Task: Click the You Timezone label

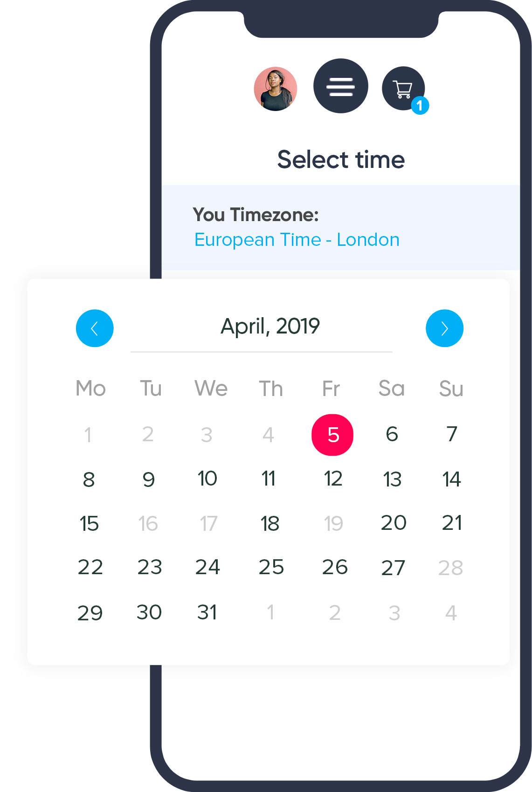Action: (257, 215)
